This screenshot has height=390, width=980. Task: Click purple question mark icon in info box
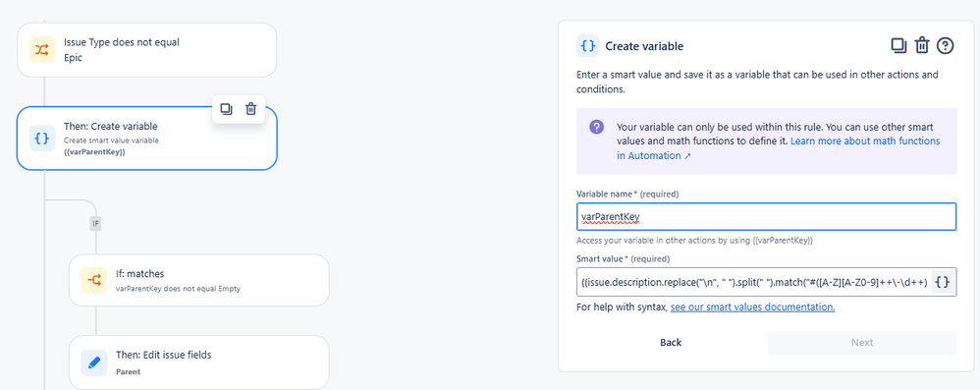(596, 127)
